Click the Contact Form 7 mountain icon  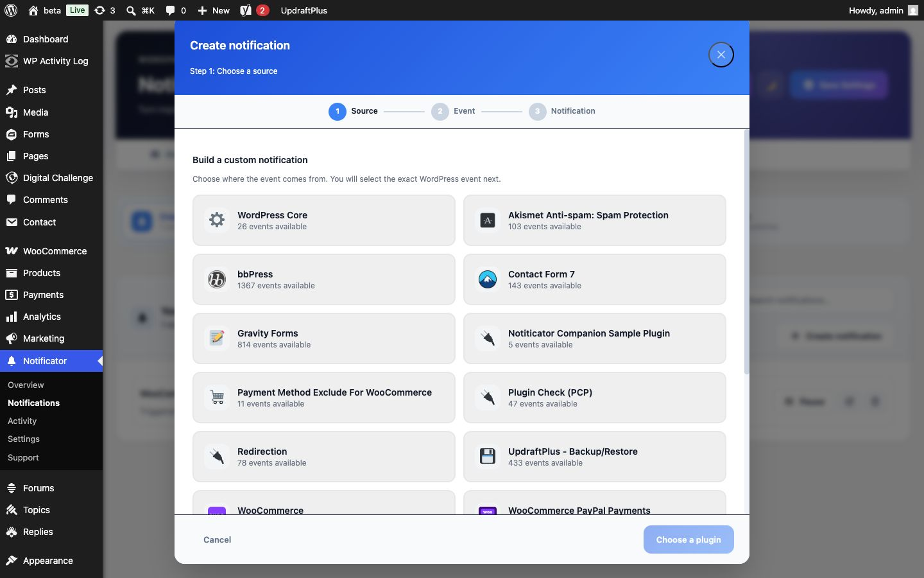(x=488, y=279)
